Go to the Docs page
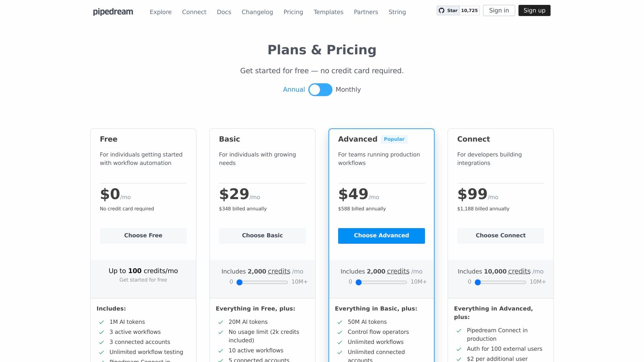 pos(224,12)
